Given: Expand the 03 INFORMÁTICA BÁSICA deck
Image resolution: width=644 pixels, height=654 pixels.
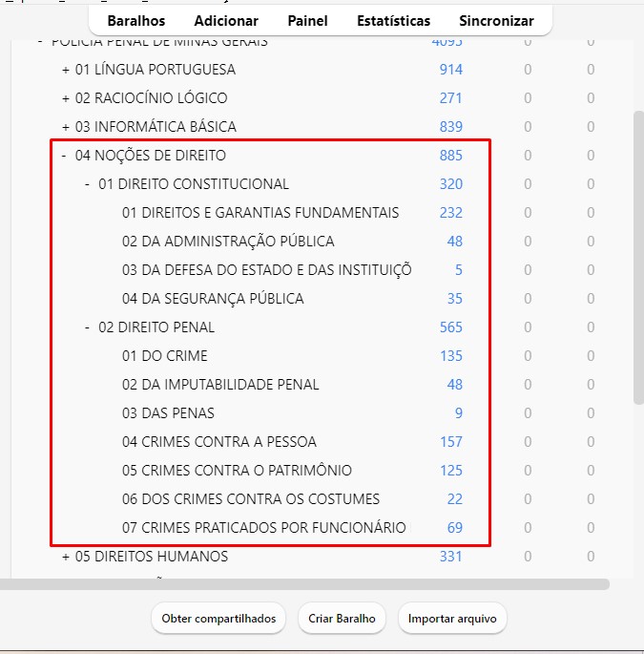Looking at the screenshot, I should click(x=66, y=127).
